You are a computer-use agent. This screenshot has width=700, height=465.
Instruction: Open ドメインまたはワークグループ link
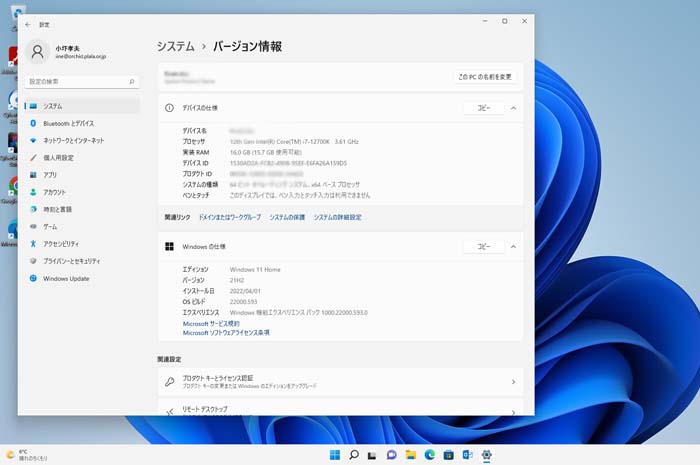229,217
